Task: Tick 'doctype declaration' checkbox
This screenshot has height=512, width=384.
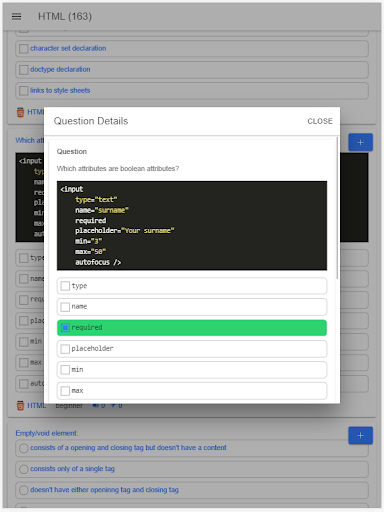Action: tap(24, 70)
